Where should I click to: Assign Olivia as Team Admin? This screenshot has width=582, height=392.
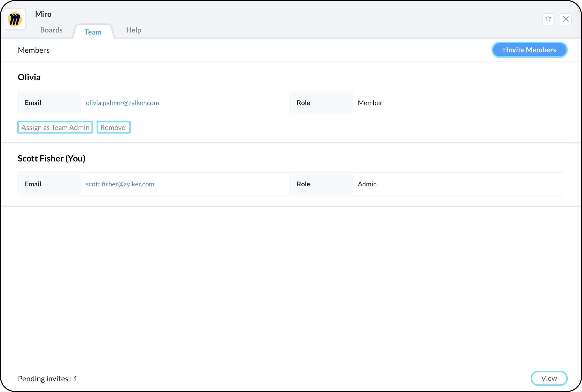(55, 127)
